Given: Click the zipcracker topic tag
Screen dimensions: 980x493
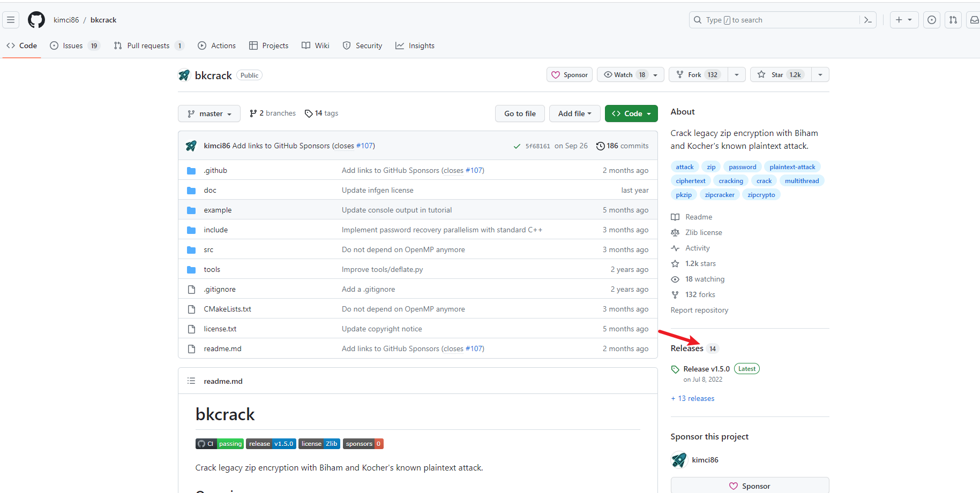Looking at the screenshot, I should [x=719, y=195].
